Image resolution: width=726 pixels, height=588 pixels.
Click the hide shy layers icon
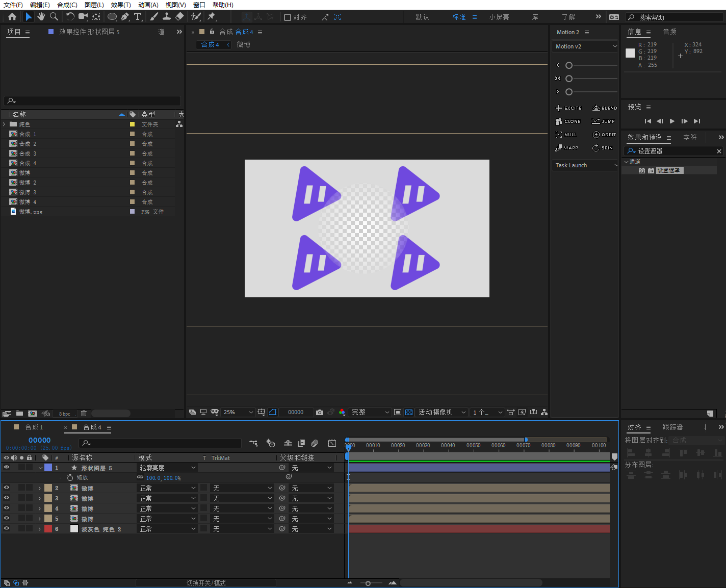point(288,443)
